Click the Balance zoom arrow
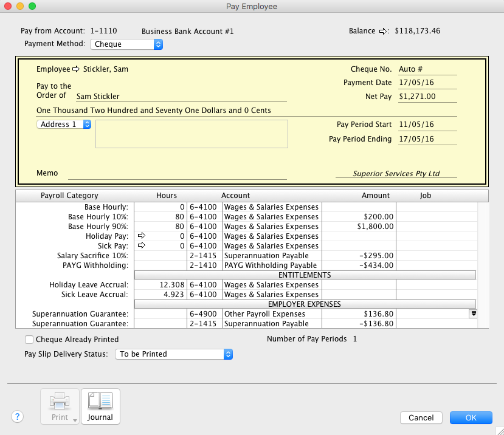This screenshot has width=504, height=435. 384,31
